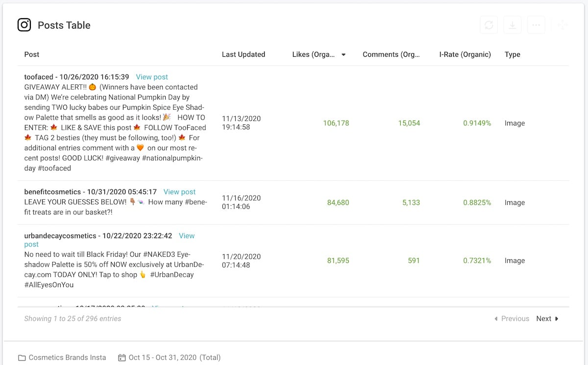Download the Posts Table data
588x365 pixels.
513,25
